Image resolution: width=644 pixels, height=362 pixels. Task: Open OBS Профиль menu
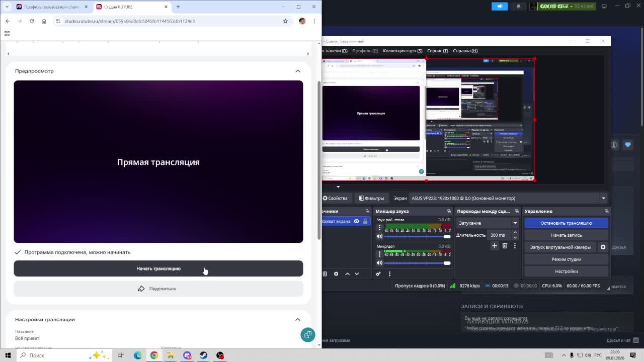coord(365,51)
